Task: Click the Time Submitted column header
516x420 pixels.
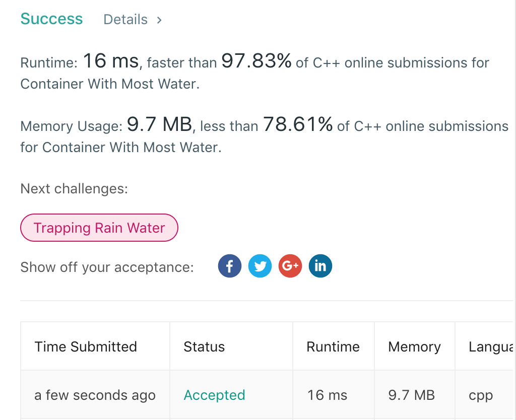Action: point(86,346)
